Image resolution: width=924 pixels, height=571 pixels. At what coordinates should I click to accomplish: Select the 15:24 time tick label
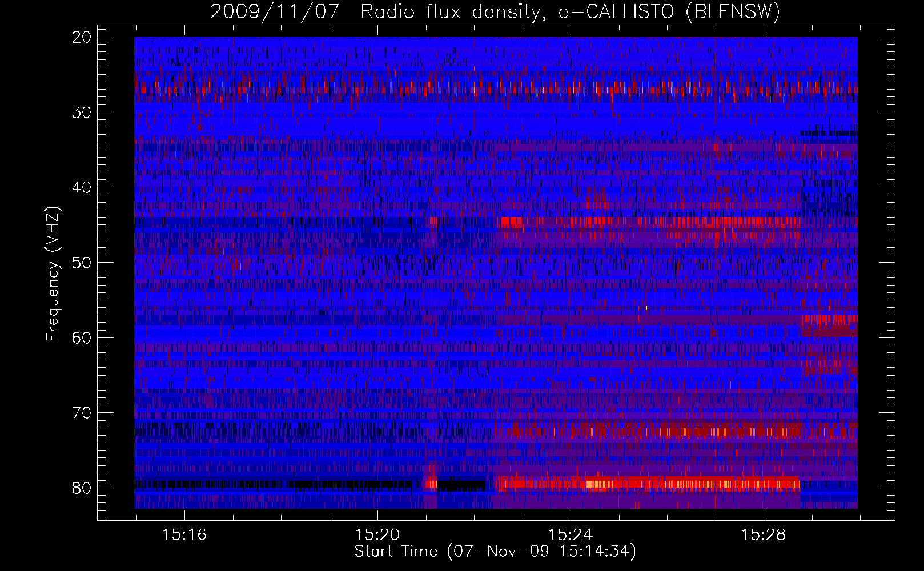571,535
